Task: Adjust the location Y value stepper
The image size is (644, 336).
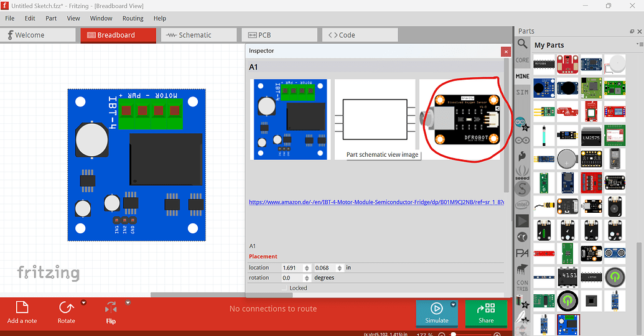Action: pyautogui.click(x=339, y=268)
